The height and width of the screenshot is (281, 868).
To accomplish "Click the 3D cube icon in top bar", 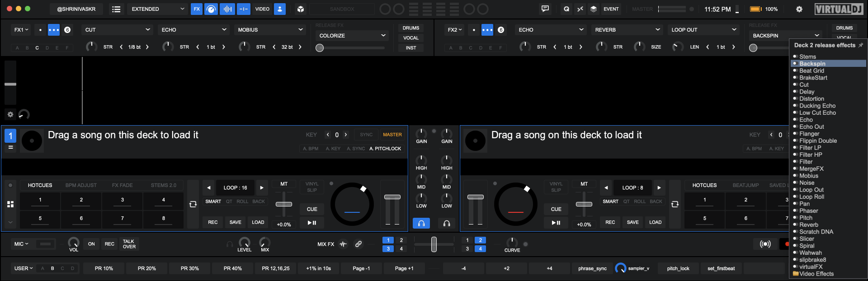I will 300,9.
